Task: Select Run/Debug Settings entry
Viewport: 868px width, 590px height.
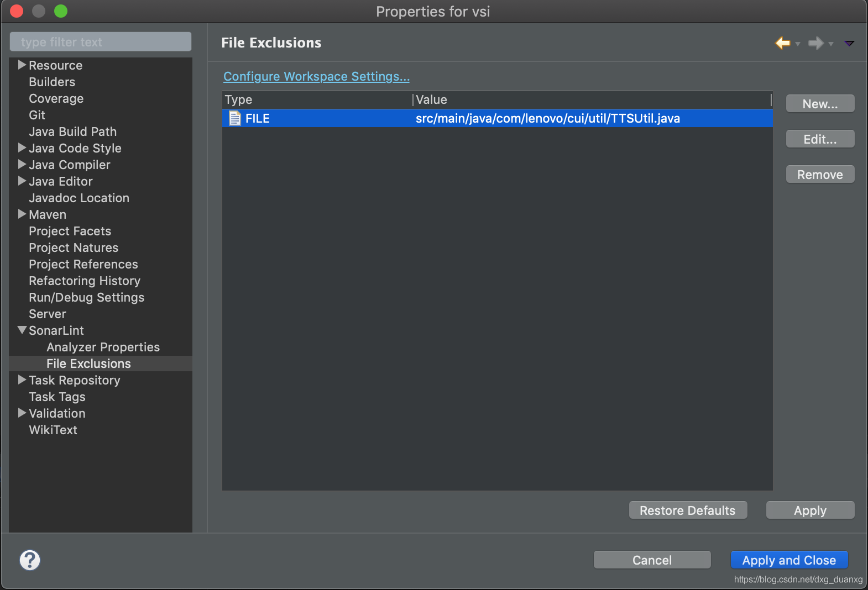Action: [87, 297]
